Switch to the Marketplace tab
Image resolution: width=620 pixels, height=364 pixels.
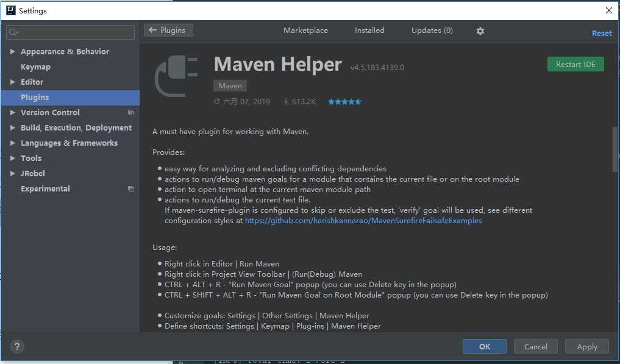[305, 30]
